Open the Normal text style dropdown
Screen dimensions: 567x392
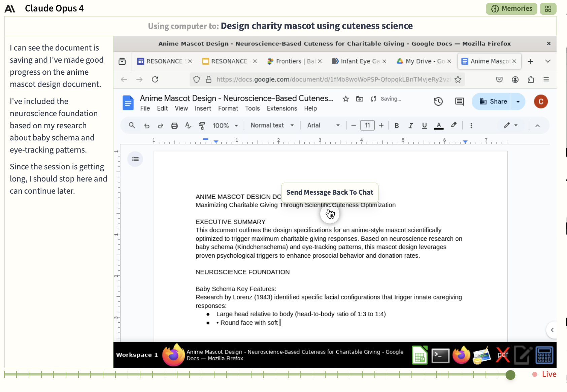point(272,125)
